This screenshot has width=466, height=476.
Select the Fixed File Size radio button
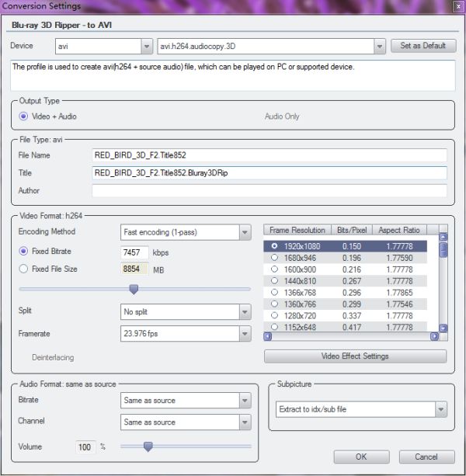(x=23, y=269)
